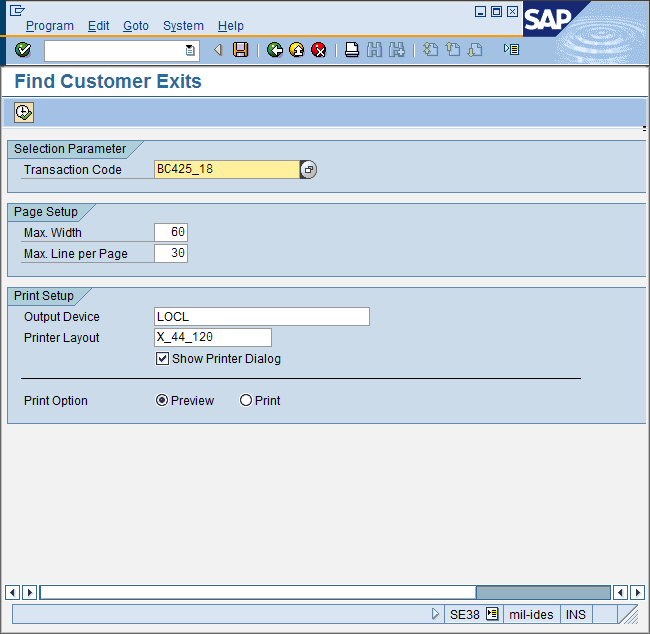Click the leftmost scroll-left arrow at bottom

12,593
